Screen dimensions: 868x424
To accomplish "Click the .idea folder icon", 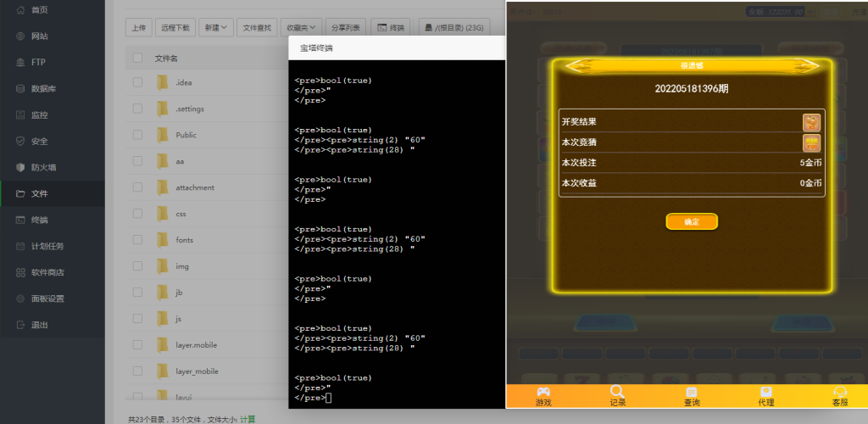I will tap(164, 82).
